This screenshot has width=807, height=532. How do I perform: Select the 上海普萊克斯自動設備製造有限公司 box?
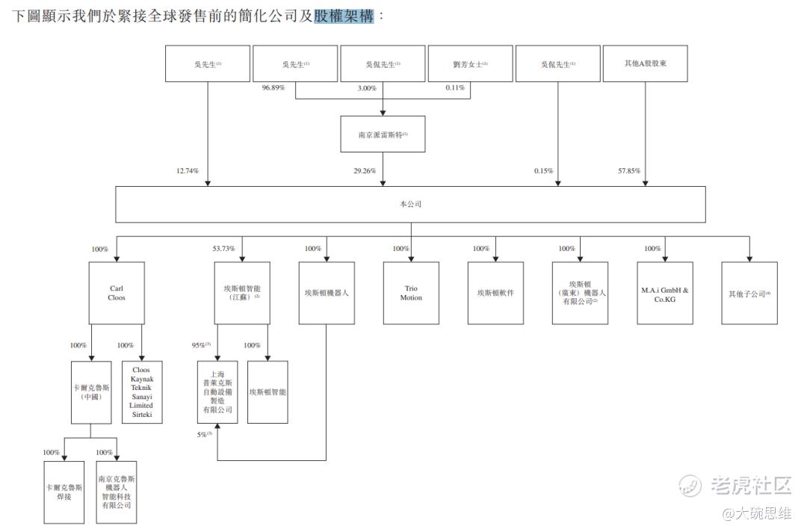[x=217, y=392]
